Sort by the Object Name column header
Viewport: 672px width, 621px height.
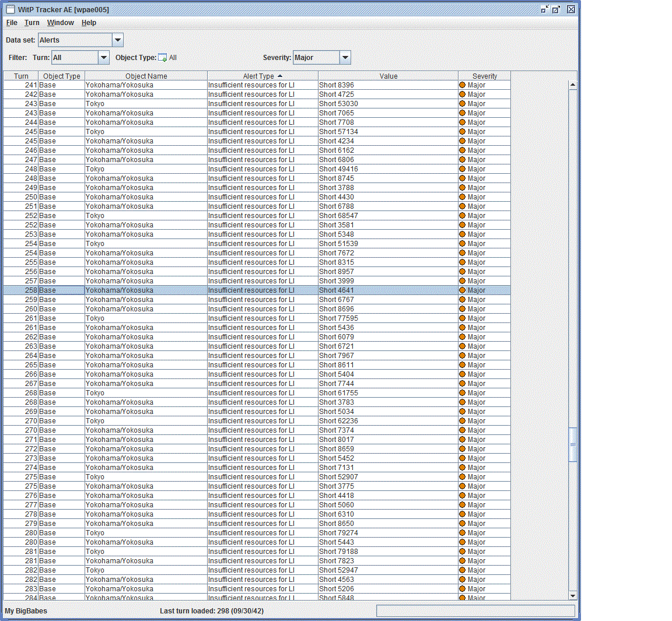pos(146,76)
